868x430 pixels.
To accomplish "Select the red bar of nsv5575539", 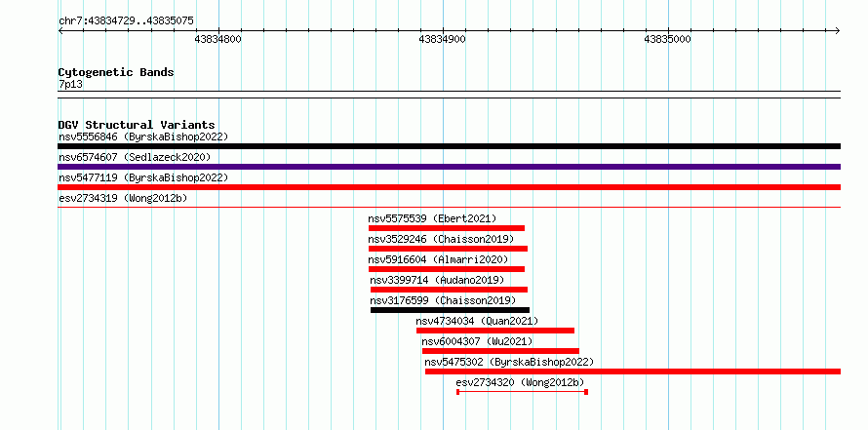I will (446, 228).
